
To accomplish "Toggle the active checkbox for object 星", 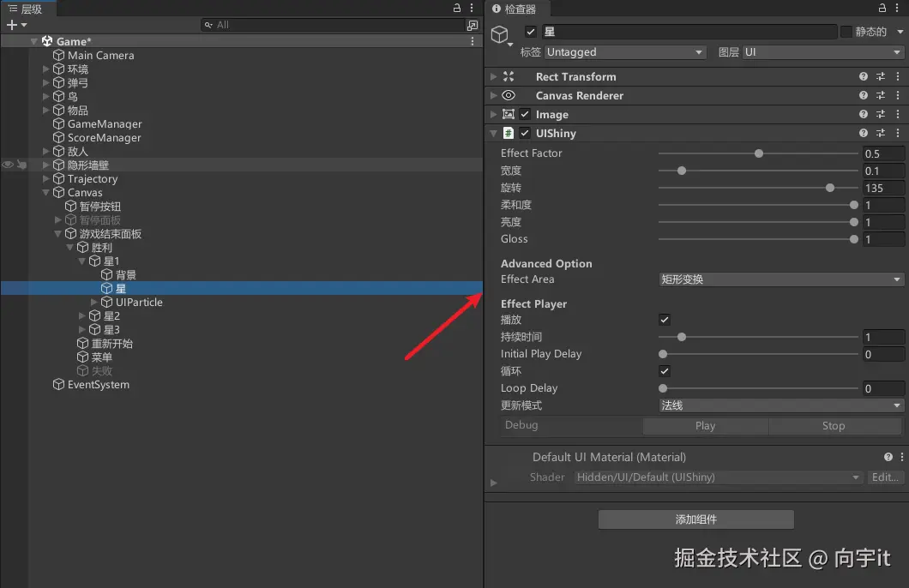I will coord(531,32).
